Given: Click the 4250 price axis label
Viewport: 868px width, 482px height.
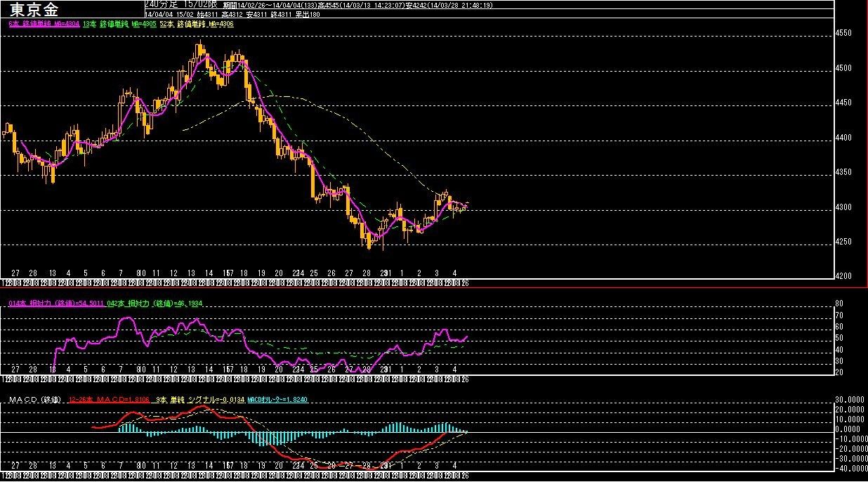Looking at the screenshot, I should tap(843, 242).
